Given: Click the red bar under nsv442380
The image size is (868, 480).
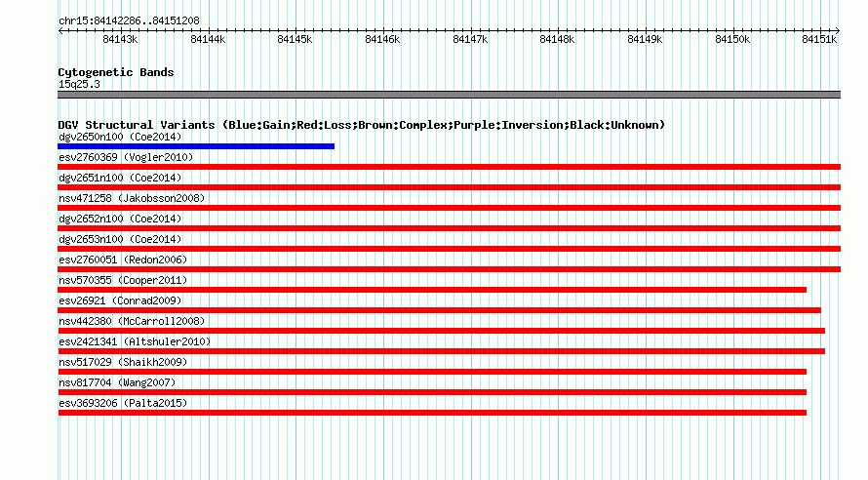Looking at the screenshot, I should (441, 331).
